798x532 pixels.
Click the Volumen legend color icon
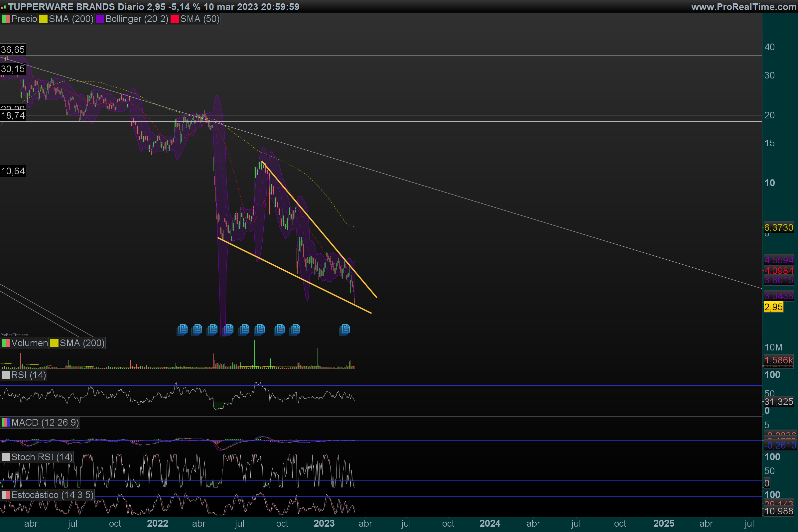(6, 343)
